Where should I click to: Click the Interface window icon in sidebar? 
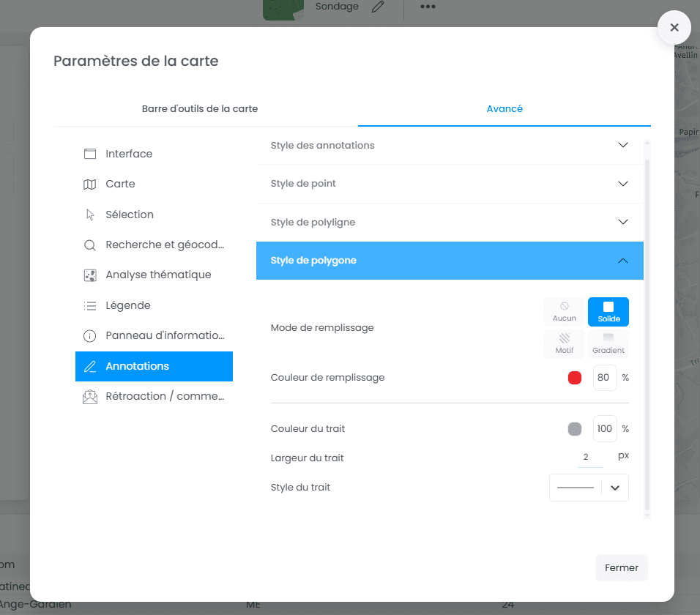pyautogui.click(x=90, y=154)
